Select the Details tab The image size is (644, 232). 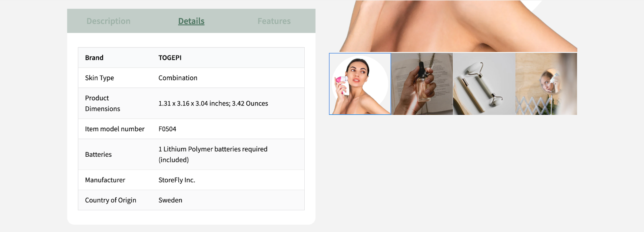coord(191,21)
